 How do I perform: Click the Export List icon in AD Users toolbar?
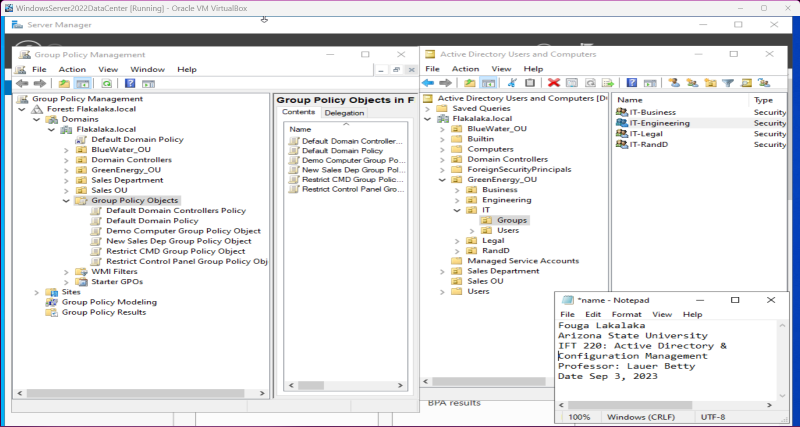(x=608, y=83)
